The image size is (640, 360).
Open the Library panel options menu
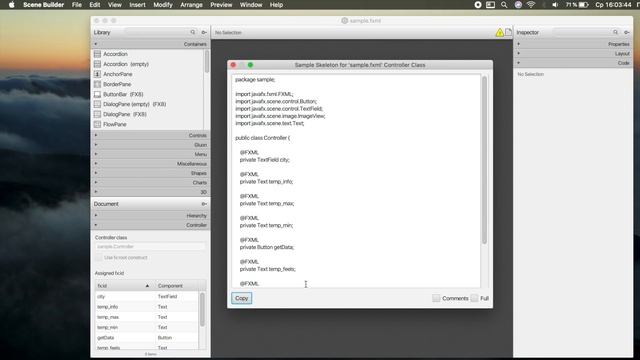click(x=204, y=32)
